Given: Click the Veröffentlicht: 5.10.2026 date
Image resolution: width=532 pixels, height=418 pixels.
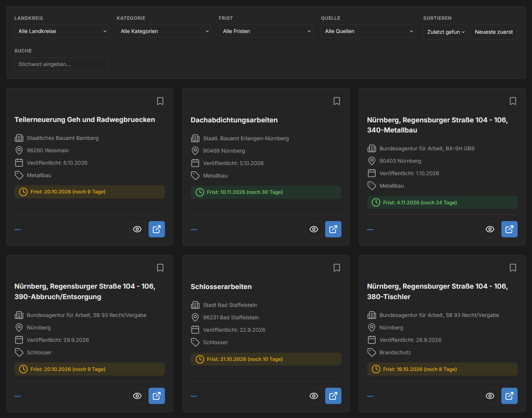Looking at the screenshot, I should click(233, 163).
